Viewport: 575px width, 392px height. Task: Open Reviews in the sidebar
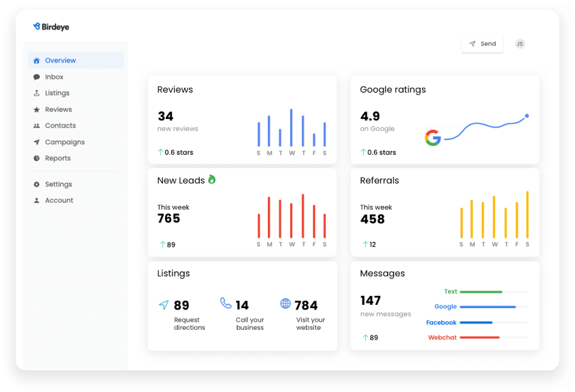click(76, 109)
